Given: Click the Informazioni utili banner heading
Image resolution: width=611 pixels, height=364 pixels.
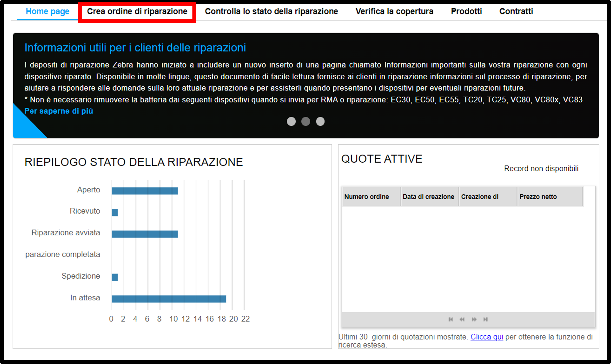Looking at the screenshot, I should coord(135,48).
